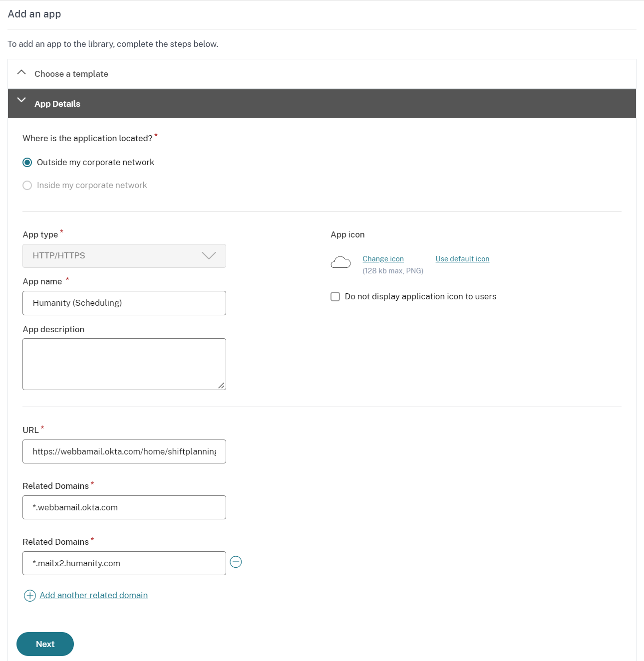
Task: Click the App name field
Action: click(x=124, y=303)
